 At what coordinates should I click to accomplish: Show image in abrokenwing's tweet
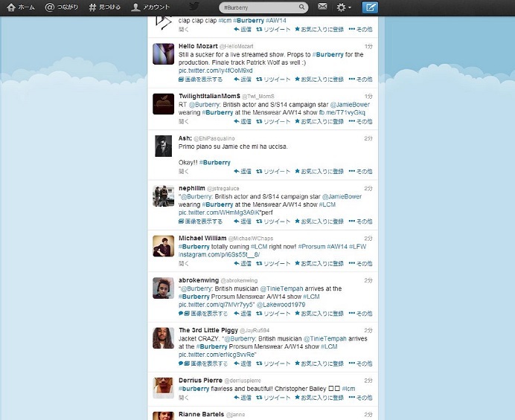[x=203, y=314]
